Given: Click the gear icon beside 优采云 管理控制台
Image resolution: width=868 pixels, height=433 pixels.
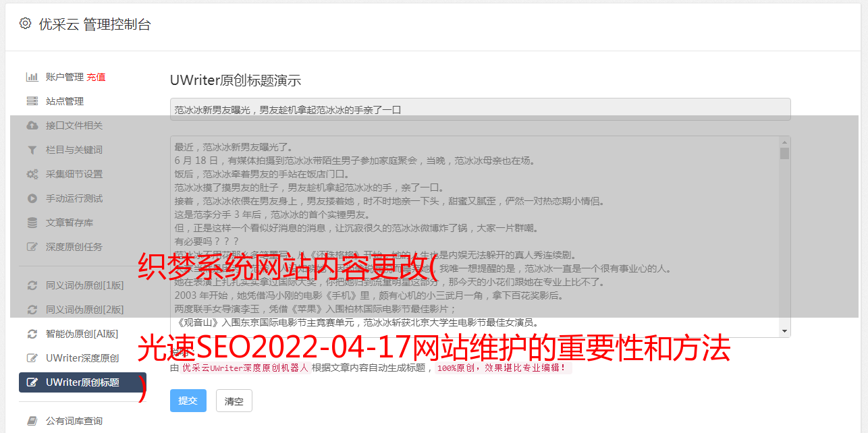Looking at the screenshot, I should pyautogui.click(x=25, y=24).
